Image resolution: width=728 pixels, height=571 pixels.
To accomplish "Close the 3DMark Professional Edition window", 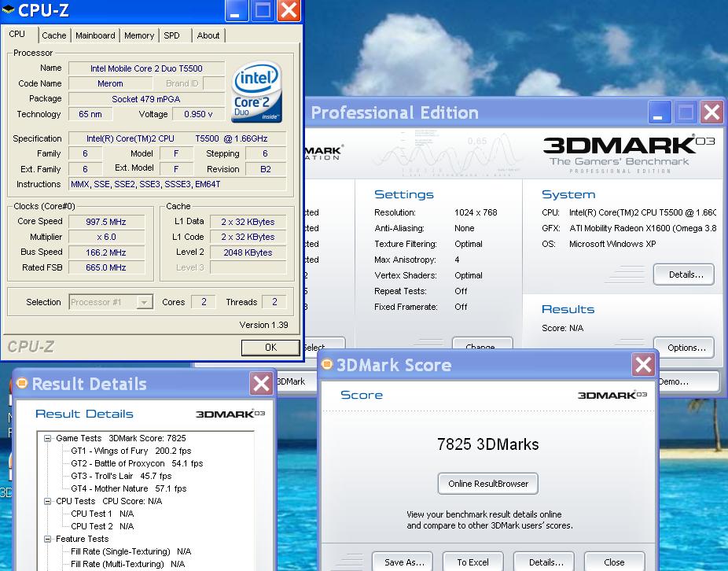I will [711, 112].
